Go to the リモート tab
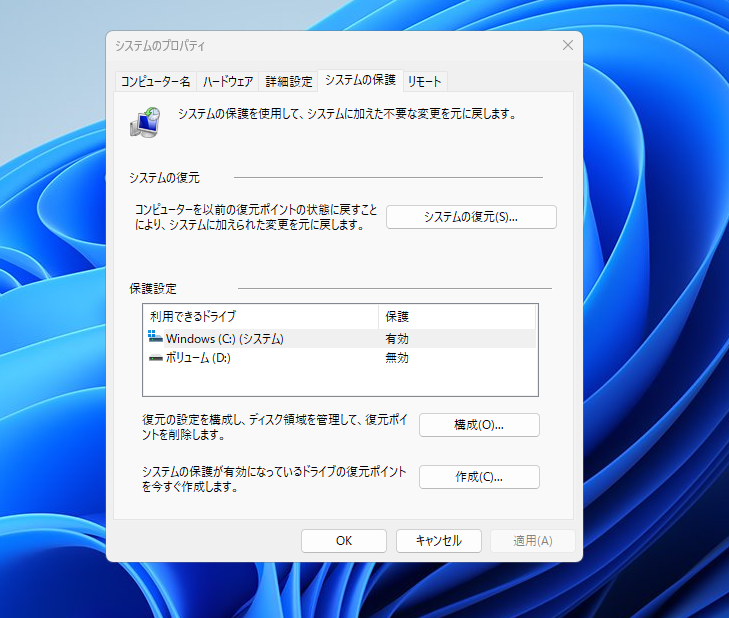This screenshot has height=618, width=729. [425, 82]
